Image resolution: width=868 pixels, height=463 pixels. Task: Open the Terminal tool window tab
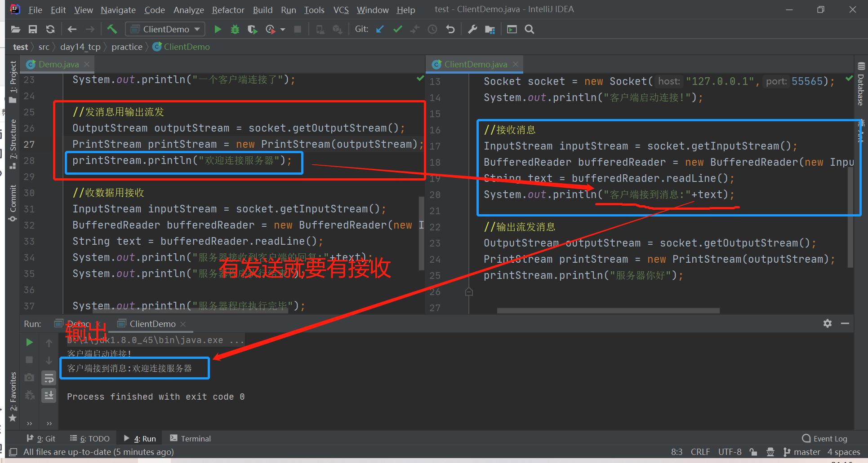pyautogui.click(x=191, y=439)
